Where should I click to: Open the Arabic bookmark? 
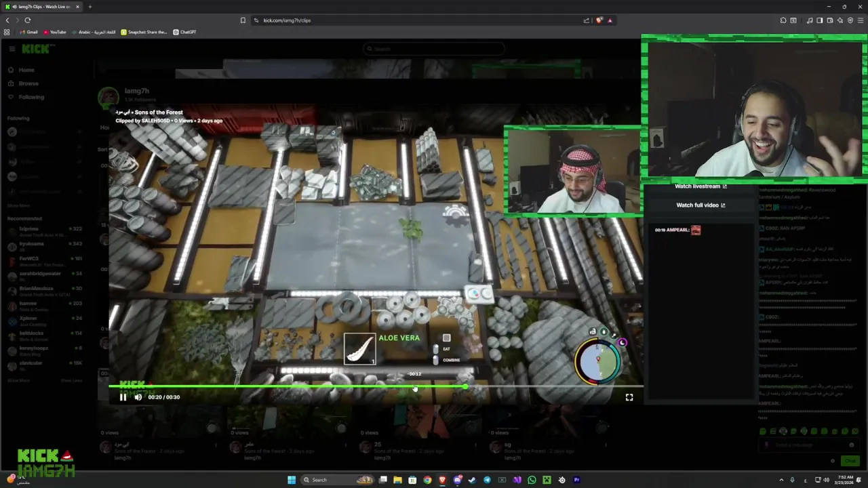(x=94, y=32)
